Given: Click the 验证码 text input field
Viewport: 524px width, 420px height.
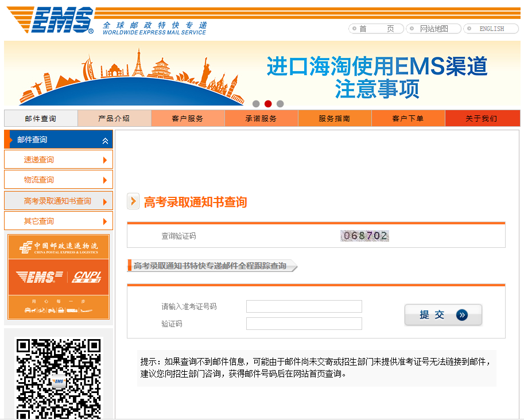Looking at the screenshot, I should [304, 324].
